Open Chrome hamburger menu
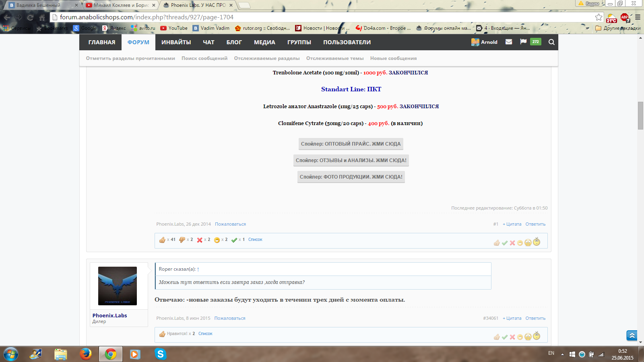Viewport: 644px width, 362px height. point(638,17)
